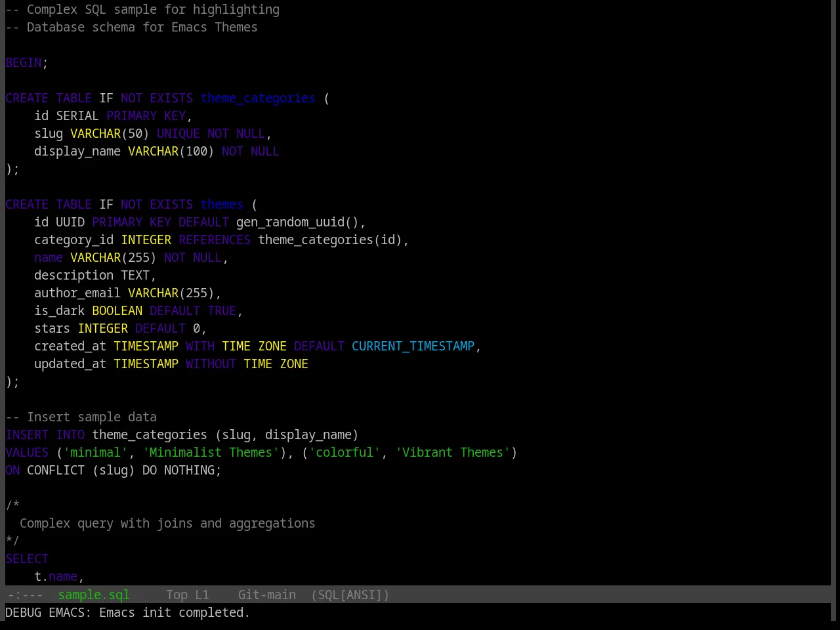Screen dimensions: 840x630
Task: Click REFERENCES keyword on category_id line
Action: [x=215, y=240]
